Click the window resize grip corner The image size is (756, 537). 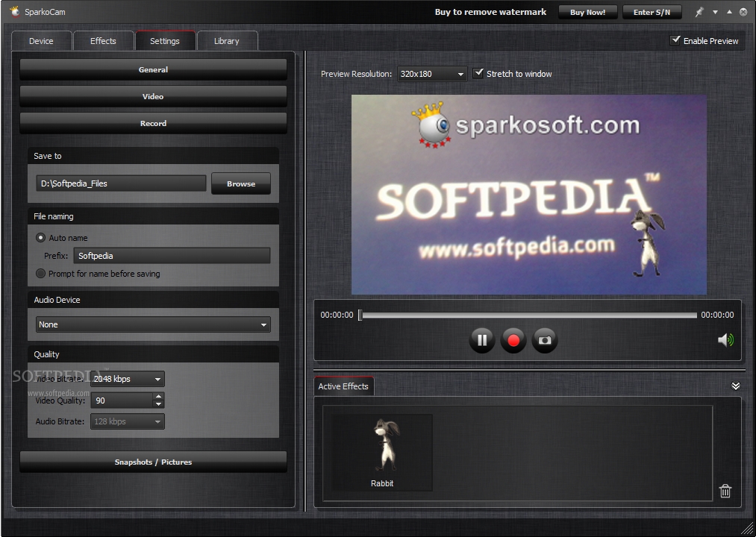746,528
